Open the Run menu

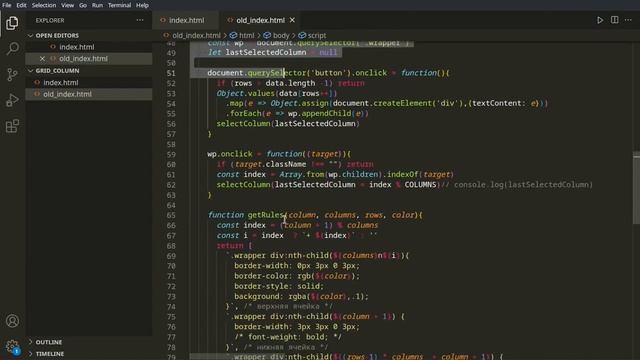click(97, 5)
